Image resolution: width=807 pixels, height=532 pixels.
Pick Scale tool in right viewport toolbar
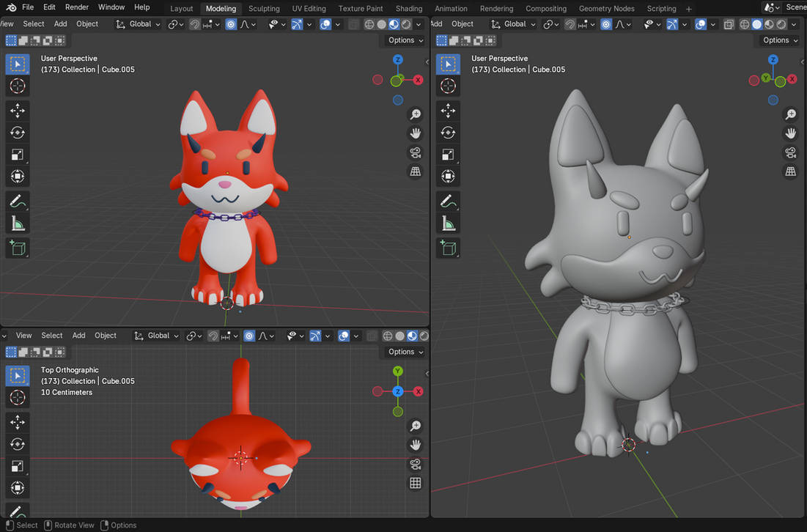click(448, 155)
